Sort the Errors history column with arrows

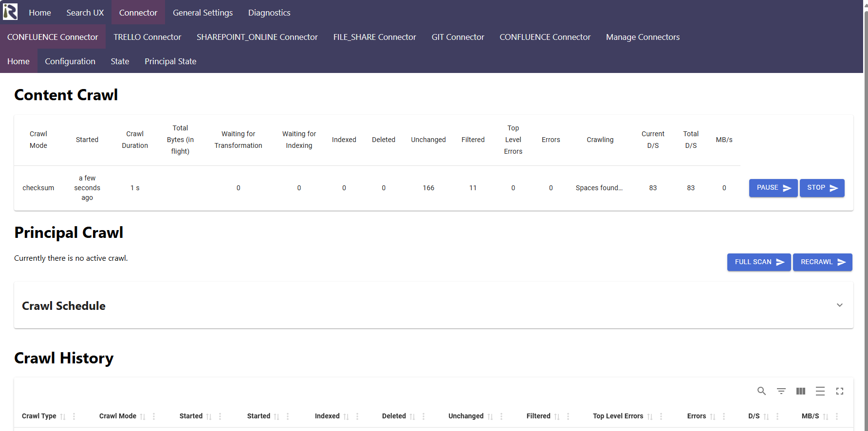click(x=713, y=416)
